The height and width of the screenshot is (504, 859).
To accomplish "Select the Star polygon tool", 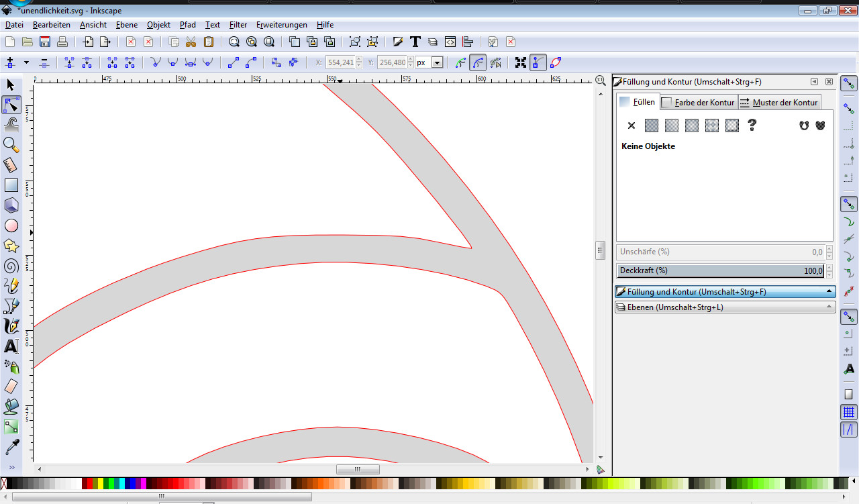I will click(11, 246).
